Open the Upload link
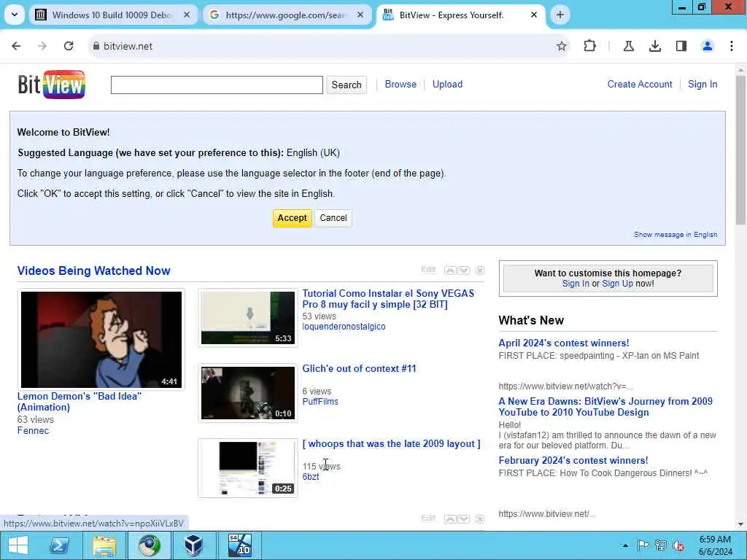Screen dimensions: 747x560 447,85
